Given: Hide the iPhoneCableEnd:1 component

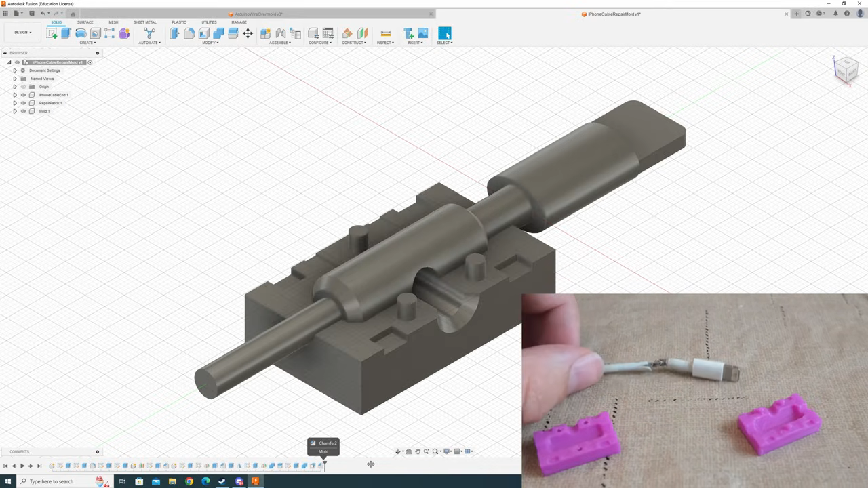Looking at the screenshot, I should click(23, 95).
